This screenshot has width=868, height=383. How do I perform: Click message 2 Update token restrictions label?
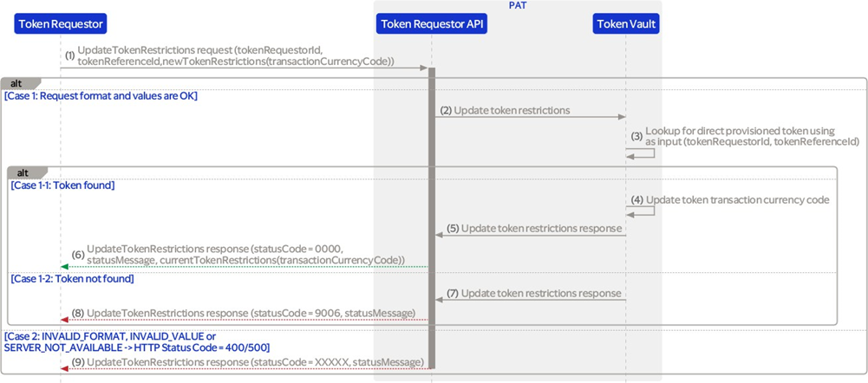pyautogui.click(x=512, y=110)
